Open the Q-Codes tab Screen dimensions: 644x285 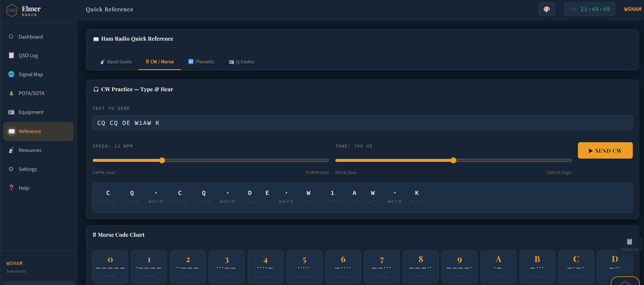[241, 62]
